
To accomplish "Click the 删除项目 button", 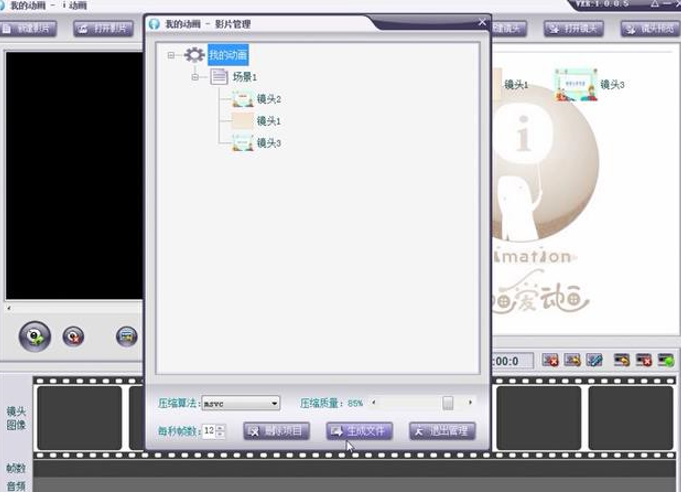I will (276, 431).
